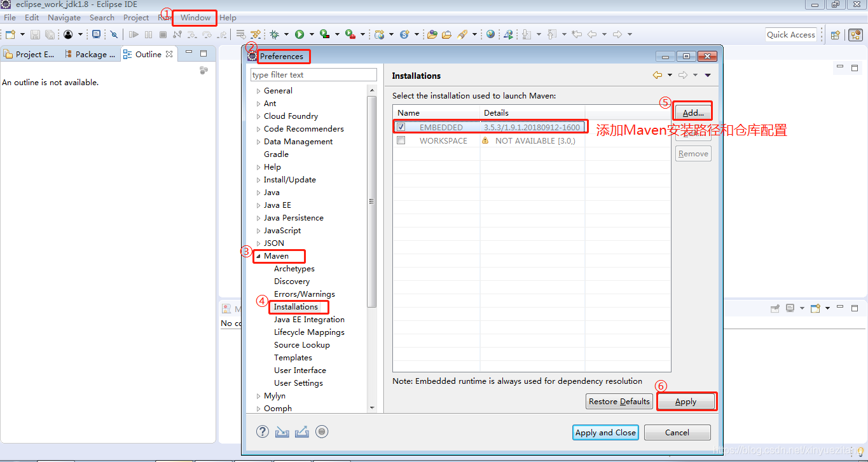
Task: Click the tree scrollbar down arrow
Action: point(372,408)
